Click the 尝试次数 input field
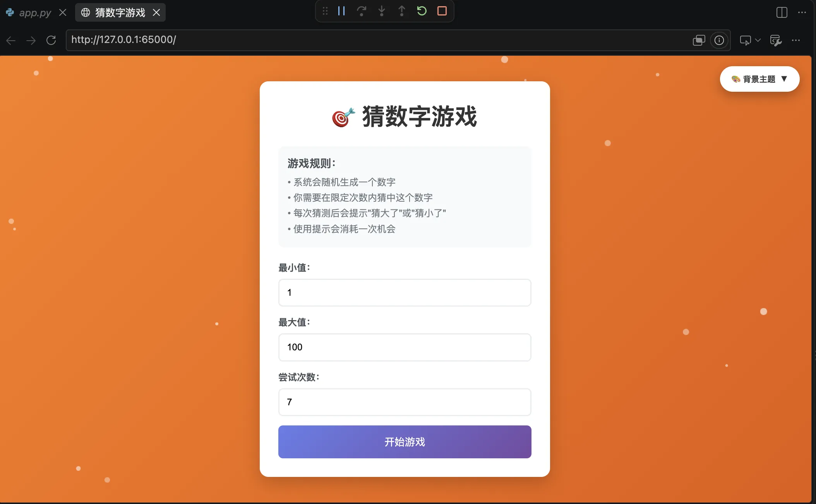816x504 pixels. [x=405, y=402]
